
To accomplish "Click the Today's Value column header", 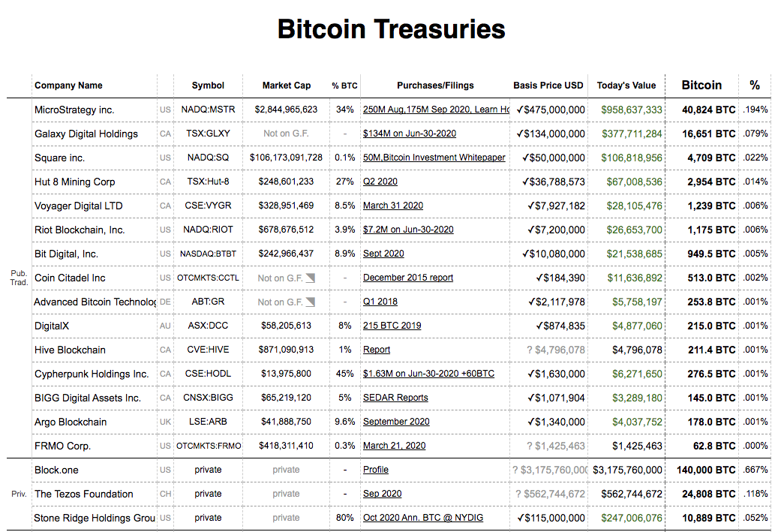I will coord(626,86).
